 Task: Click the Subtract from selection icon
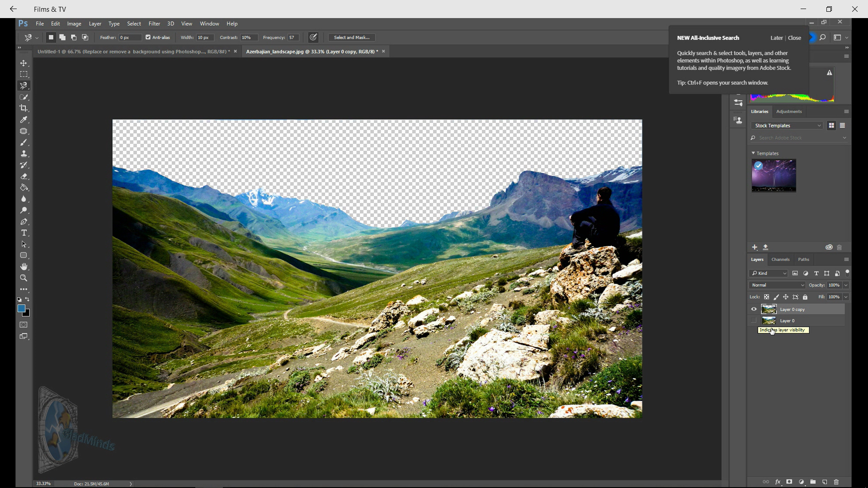[74, 38]
